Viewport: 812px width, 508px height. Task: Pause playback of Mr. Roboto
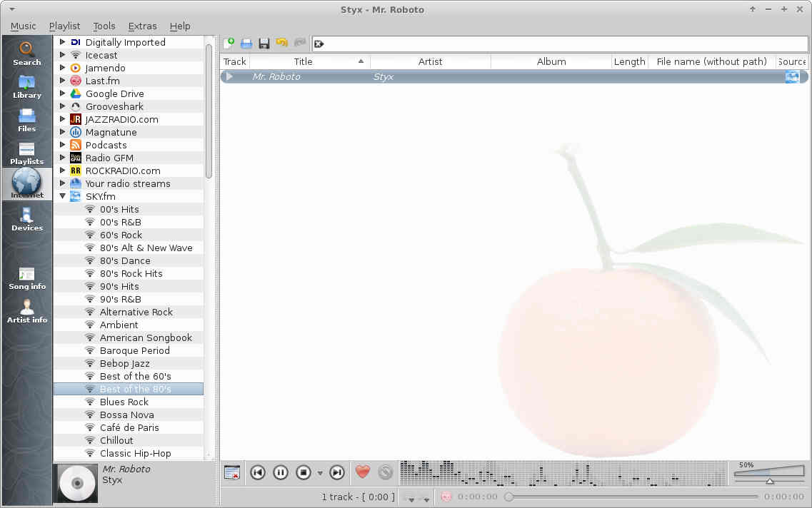pos(281,472)
